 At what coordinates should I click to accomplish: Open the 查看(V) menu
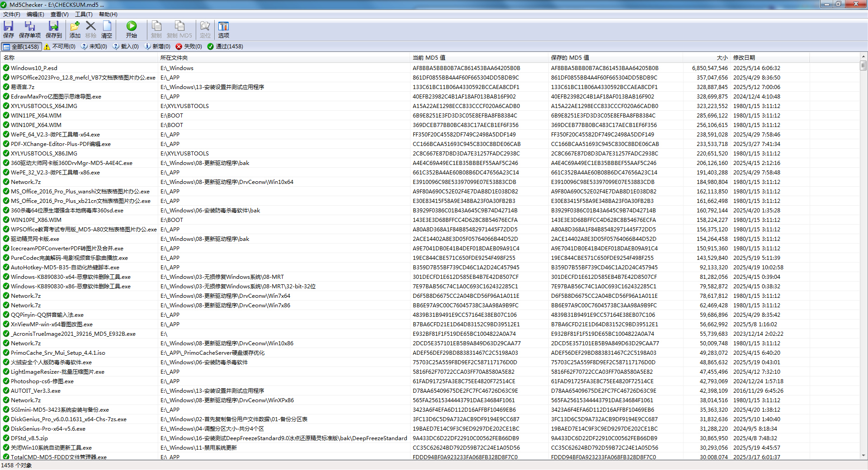click(x=59, y=14)
